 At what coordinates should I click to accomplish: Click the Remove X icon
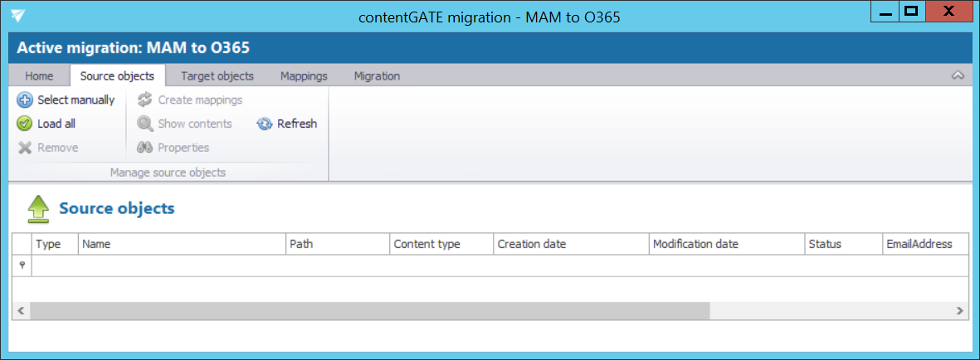tap(25, 148)
